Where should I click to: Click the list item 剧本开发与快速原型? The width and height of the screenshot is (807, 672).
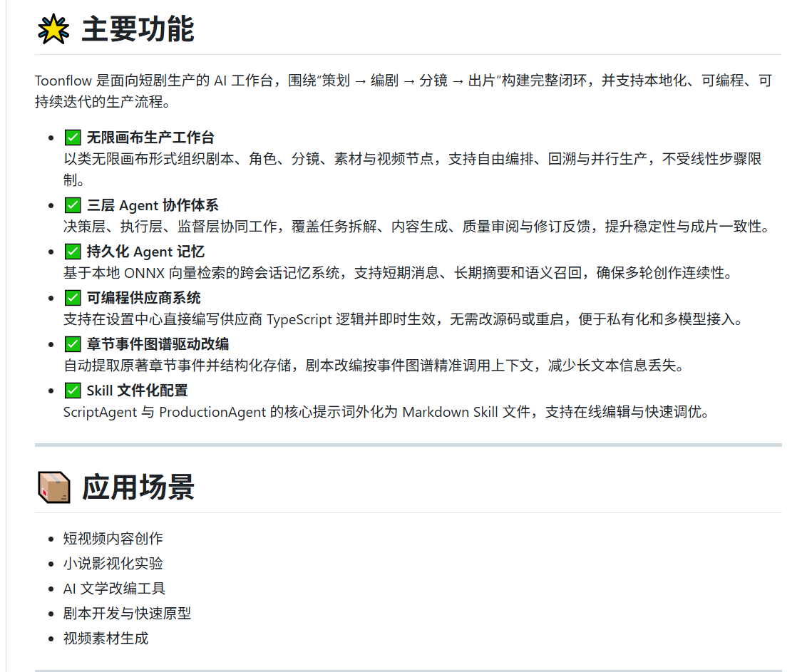pyautogui.click(x=127, y=614)
